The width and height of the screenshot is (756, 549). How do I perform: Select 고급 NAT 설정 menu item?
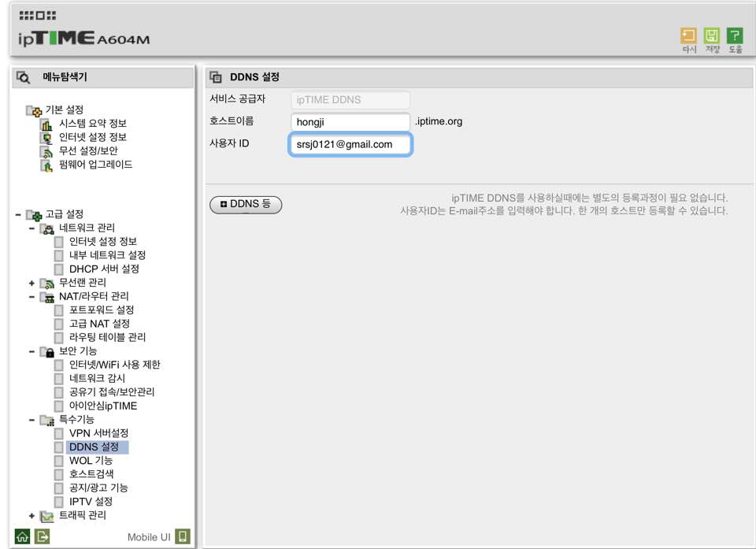point(99,324)
